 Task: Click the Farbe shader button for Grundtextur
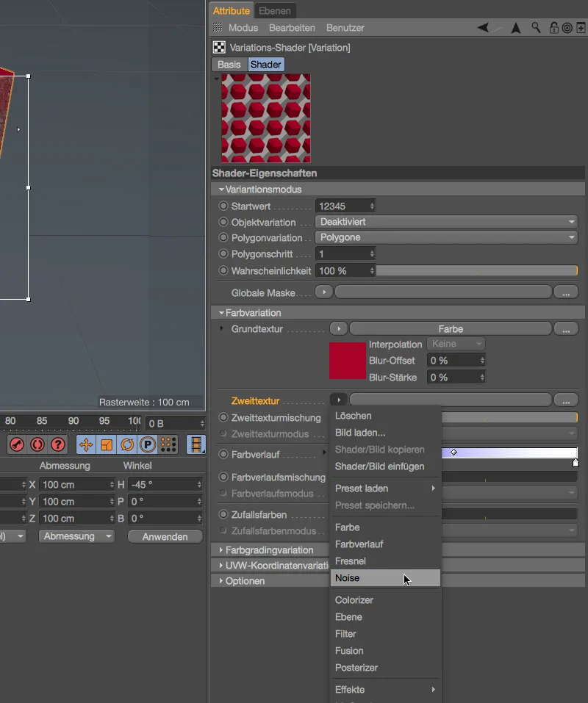coord(451,328)
